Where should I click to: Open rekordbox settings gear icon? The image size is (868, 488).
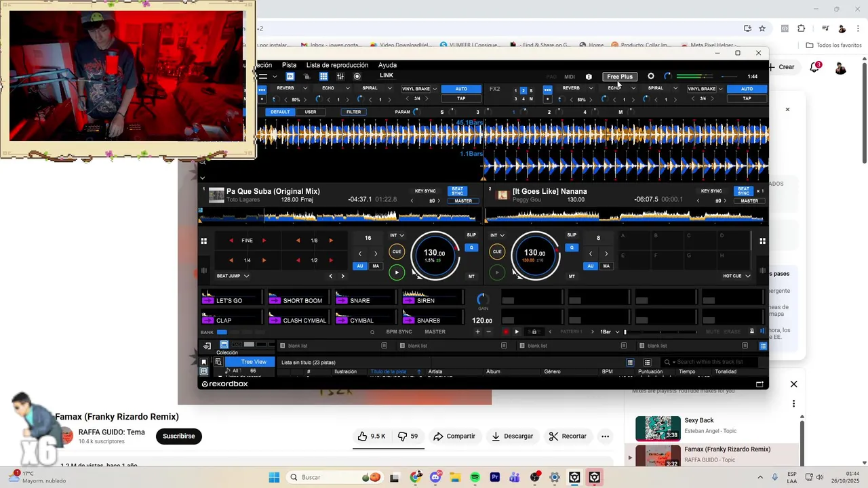651,77
